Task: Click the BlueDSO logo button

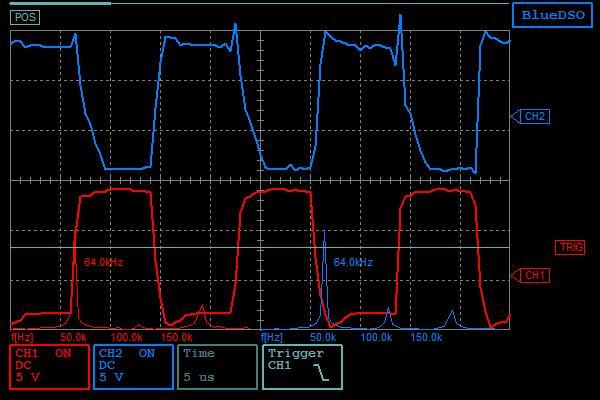Action: click(x=552, y=15)
